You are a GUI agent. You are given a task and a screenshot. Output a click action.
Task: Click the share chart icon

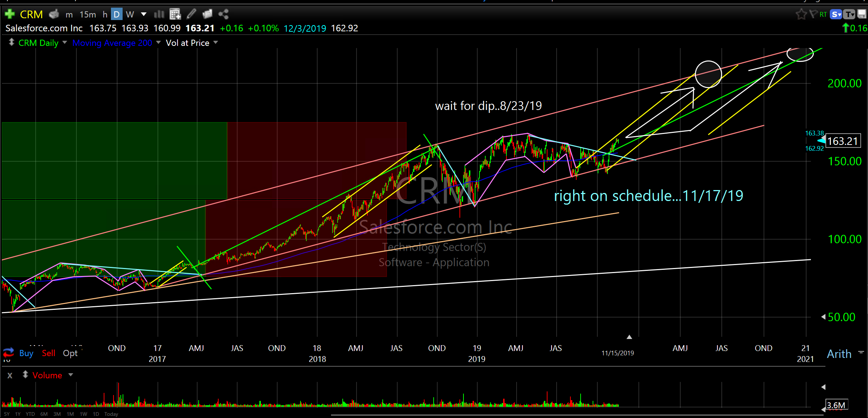pos(223,14)
